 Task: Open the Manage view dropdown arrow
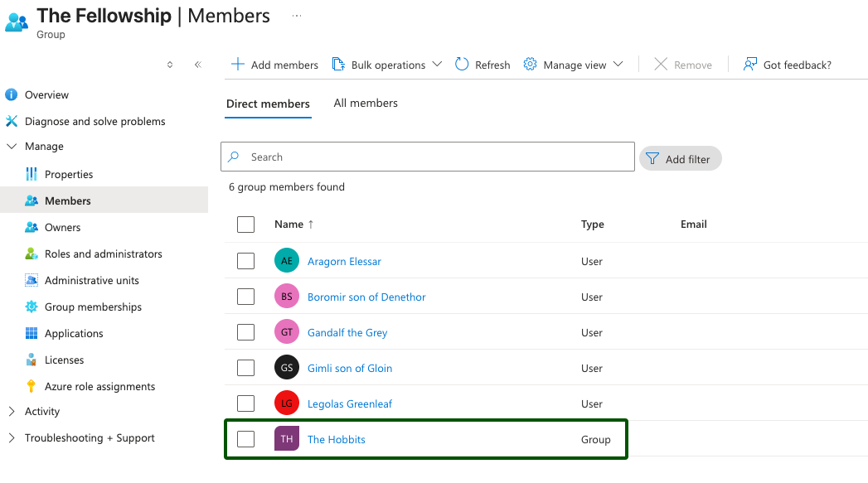click(618, 64)
